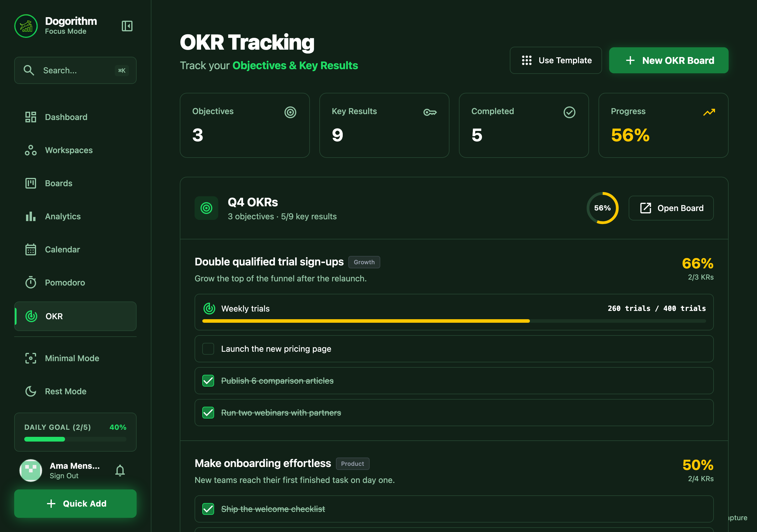Click the Product tag
The width and height of the screenshot is (757, 532).
(352, 463)
